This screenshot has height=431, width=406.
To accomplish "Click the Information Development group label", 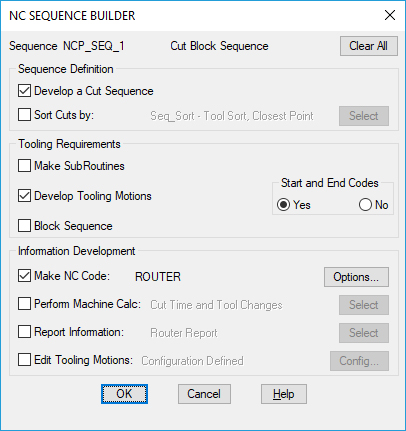I will 77,251.
